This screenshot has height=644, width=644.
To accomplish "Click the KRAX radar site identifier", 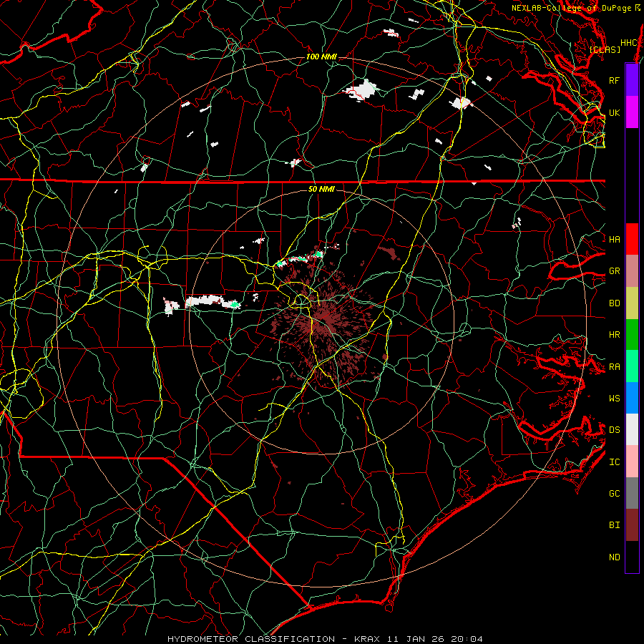I will pyautogui.click(x=367, y=639).
